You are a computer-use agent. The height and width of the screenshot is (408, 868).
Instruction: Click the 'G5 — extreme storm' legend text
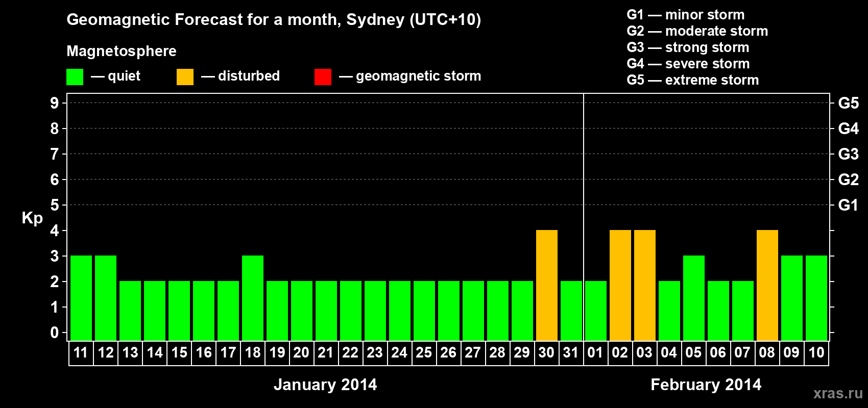(x=693, y=80)
